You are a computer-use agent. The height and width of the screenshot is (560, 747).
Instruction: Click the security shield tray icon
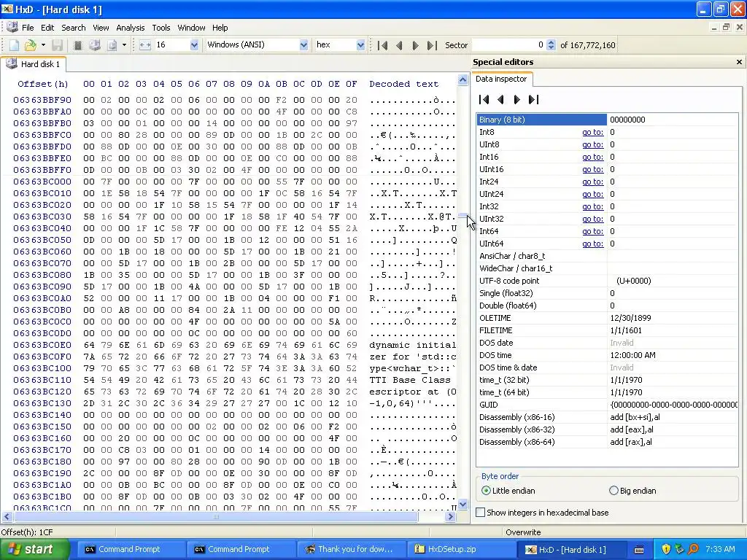tap(666, 549)
